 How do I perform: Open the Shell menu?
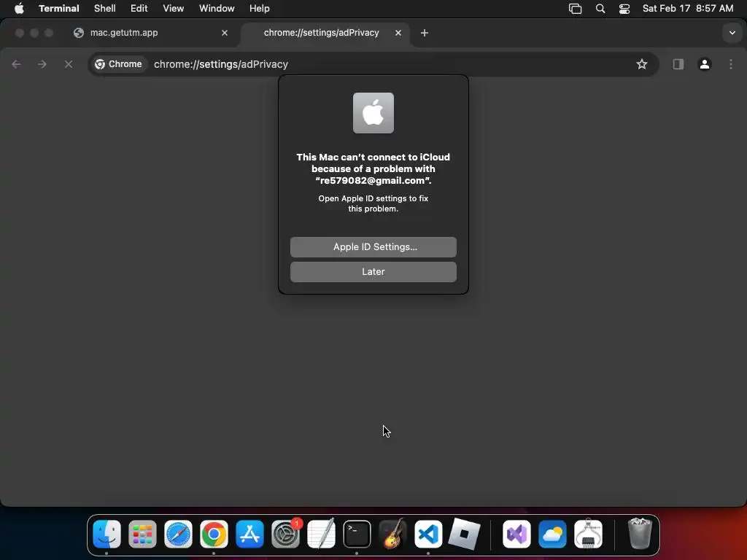coord(105,9)
